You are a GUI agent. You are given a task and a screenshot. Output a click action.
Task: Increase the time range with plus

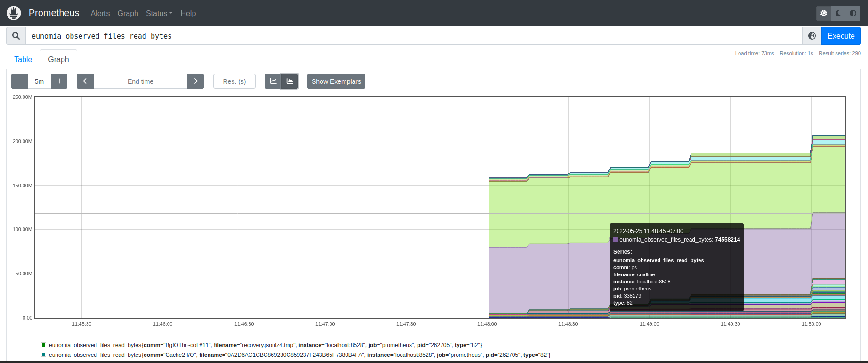point(59,81)
